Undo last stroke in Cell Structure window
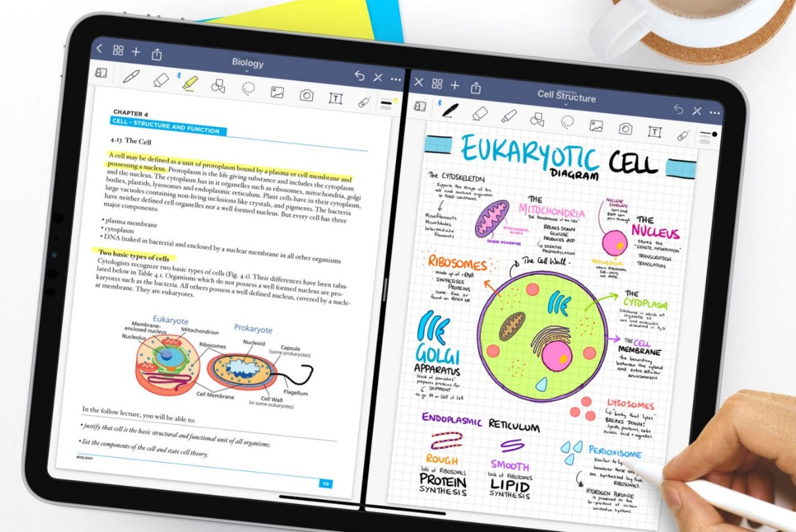 [679, 109]
